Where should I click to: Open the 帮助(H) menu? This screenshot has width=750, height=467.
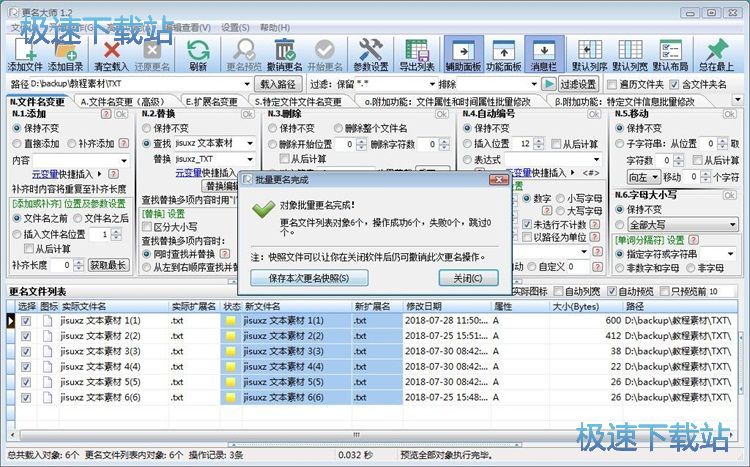pos(275,28)
